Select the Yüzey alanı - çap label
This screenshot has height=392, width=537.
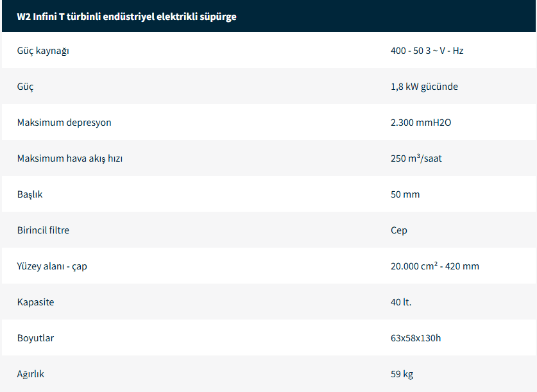click(52, 266)
